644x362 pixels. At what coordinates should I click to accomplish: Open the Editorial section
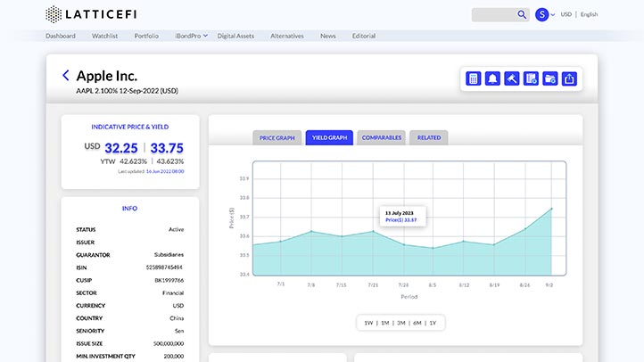pyautogui.click(x=364, y=36)
